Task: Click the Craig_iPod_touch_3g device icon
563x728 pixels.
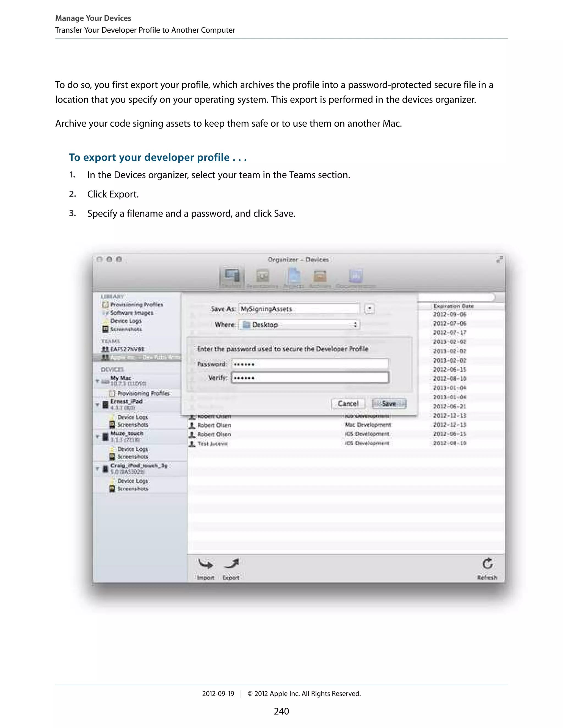Action: tap(105, 469)
